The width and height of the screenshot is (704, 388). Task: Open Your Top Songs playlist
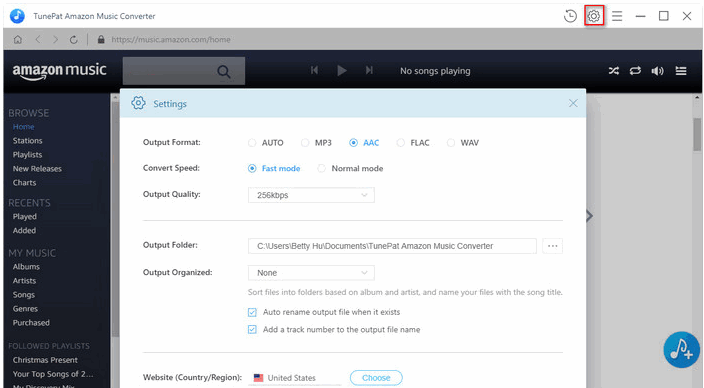click(x=53, y=374)
